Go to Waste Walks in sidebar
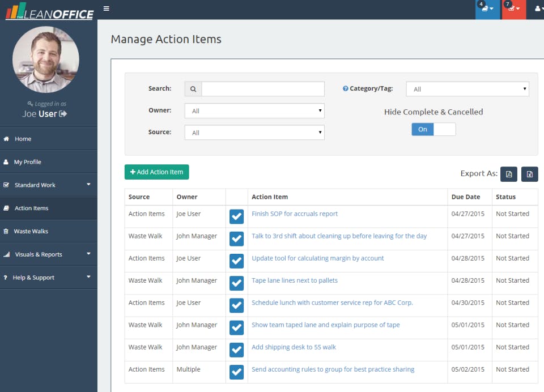This screenshot has height=392, width=544. click(x=31, y=231)
